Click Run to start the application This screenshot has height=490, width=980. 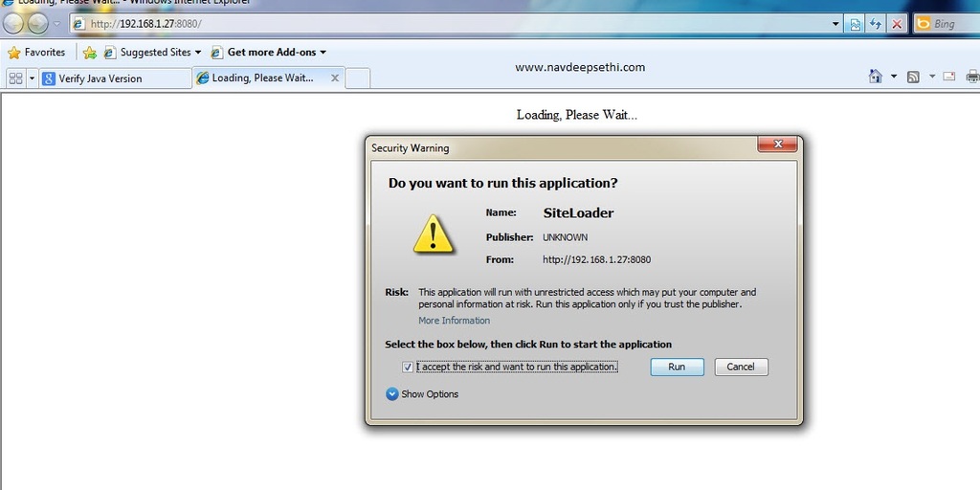(677, 367)
